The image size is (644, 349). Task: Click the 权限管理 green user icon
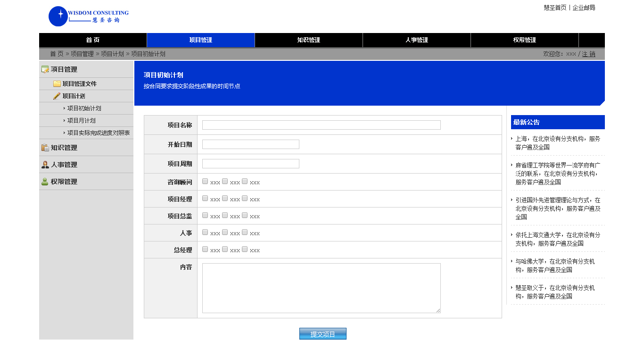(x=45, y=182)
